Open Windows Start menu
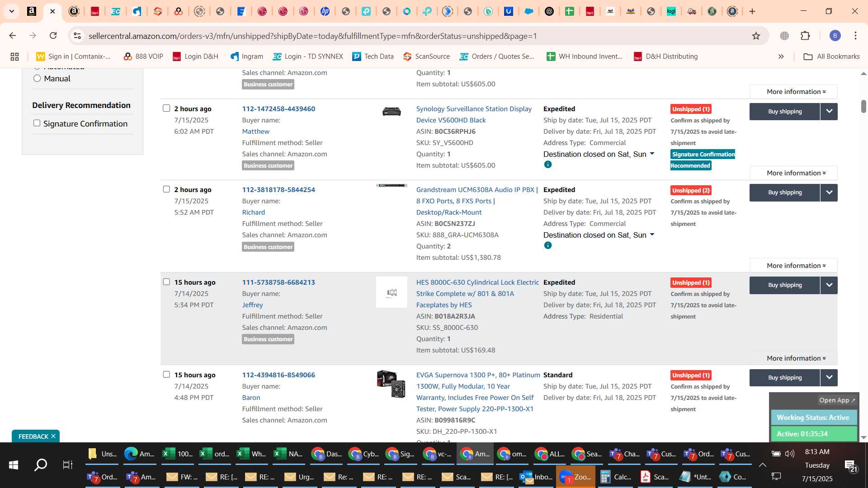The height and width of the screenshot is (488, 868). [x=14, y=465]
